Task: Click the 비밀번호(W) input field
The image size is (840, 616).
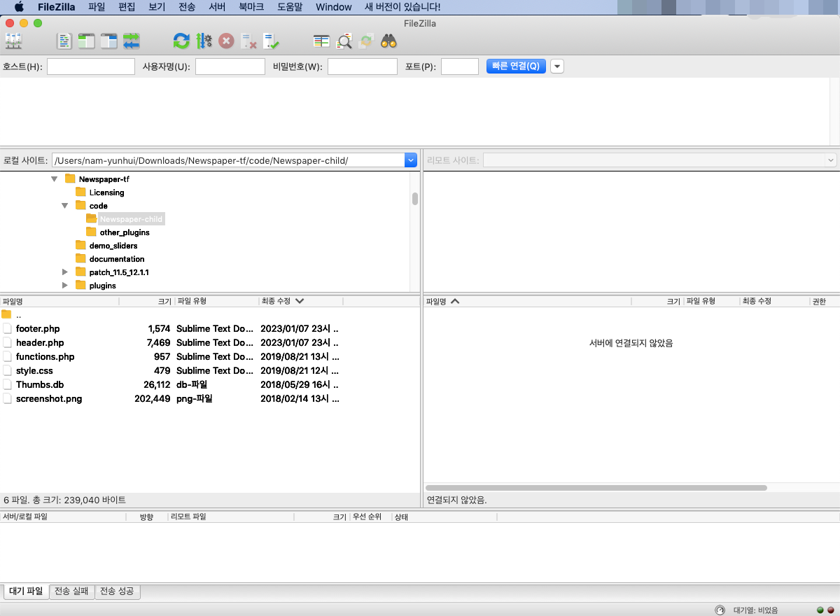Action: pyautogui.click(x=363, y=66)
